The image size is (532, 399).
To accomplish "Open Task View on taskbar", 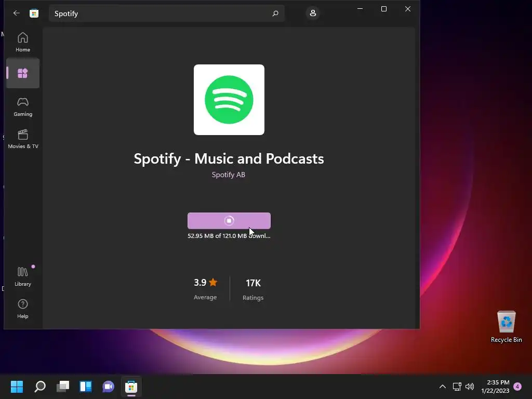I will pos(63,387).
